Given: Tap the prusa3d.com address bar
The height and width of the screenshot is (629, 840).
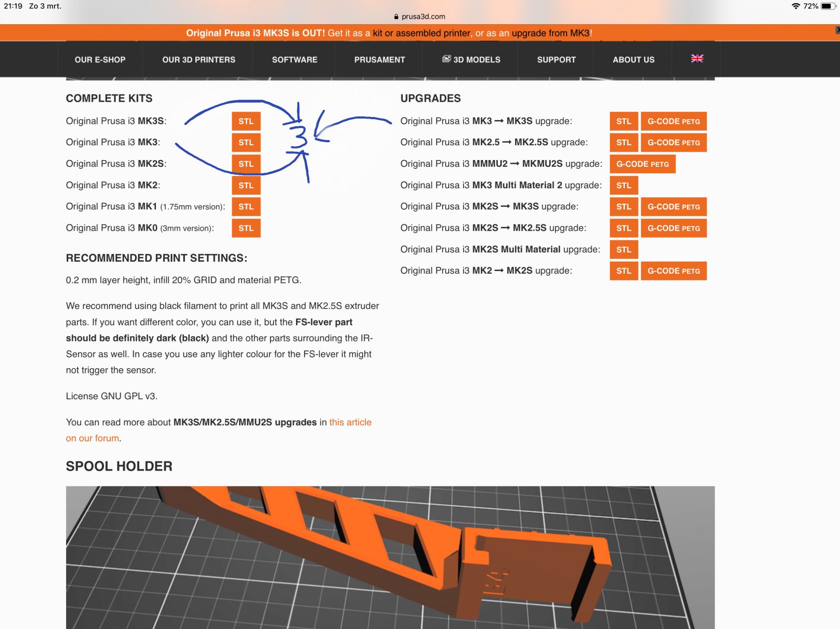Looking at the screenshot, I should click(420, 17).
